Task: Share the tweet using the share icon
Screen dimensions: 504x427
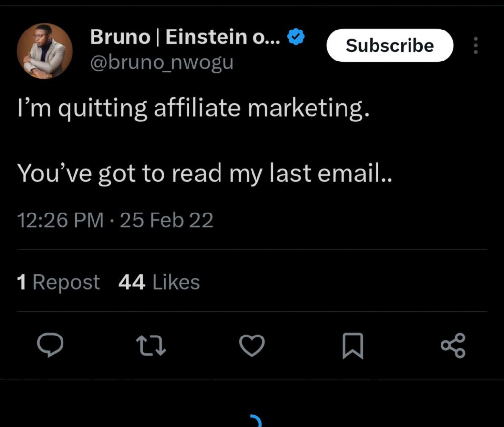Action: pyautogui.click(x=453, y=345)
